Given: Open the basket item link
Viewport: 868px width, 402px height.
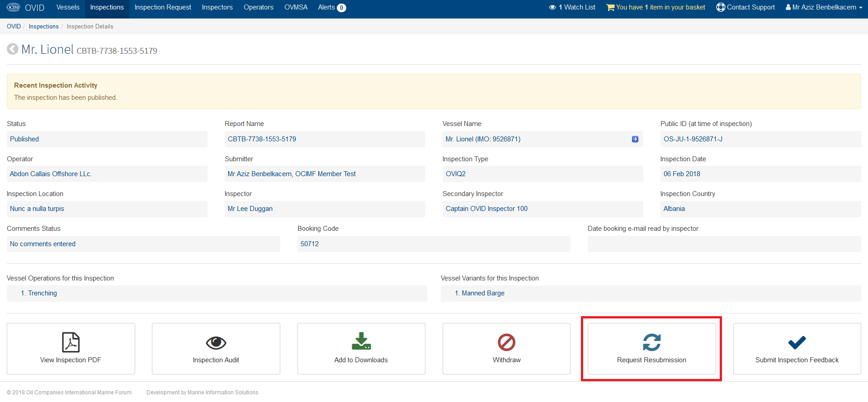Looking at the screenshot, I should (x=656, y=7).
